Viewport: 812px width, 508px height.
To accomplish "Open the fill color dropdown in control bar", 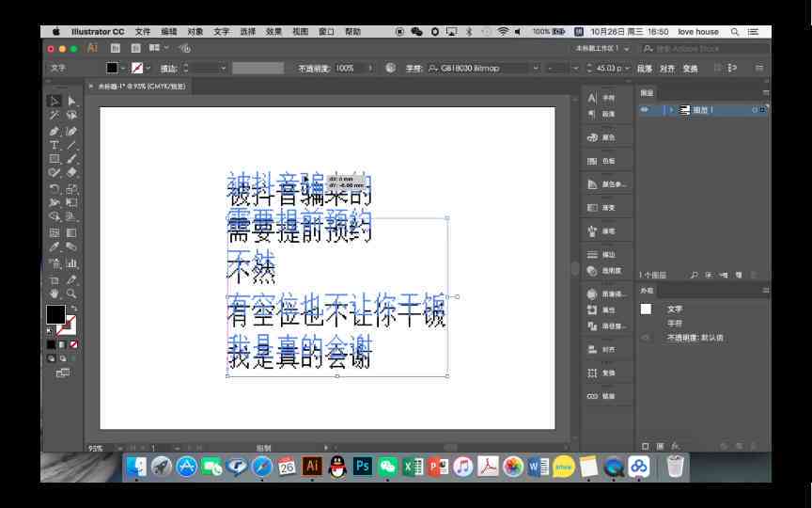I will pyautogui.click(x=123, y=68).
